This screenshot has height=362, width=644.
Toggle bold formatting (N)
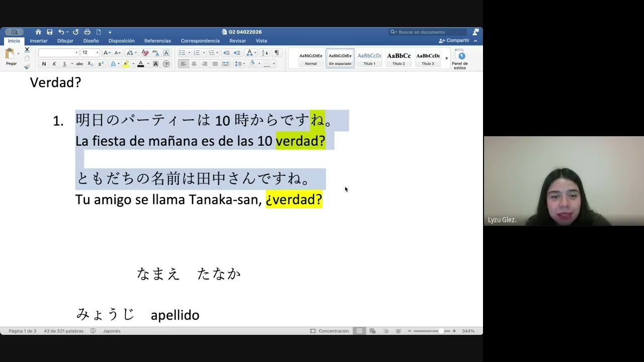pyautogui.click(x=44, y=64)
